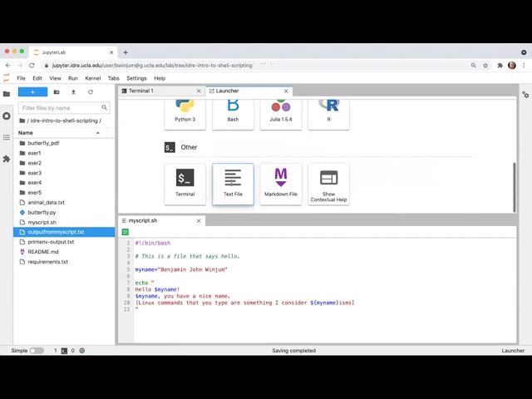Click the blue new launcher plus button

coord(32,92)
